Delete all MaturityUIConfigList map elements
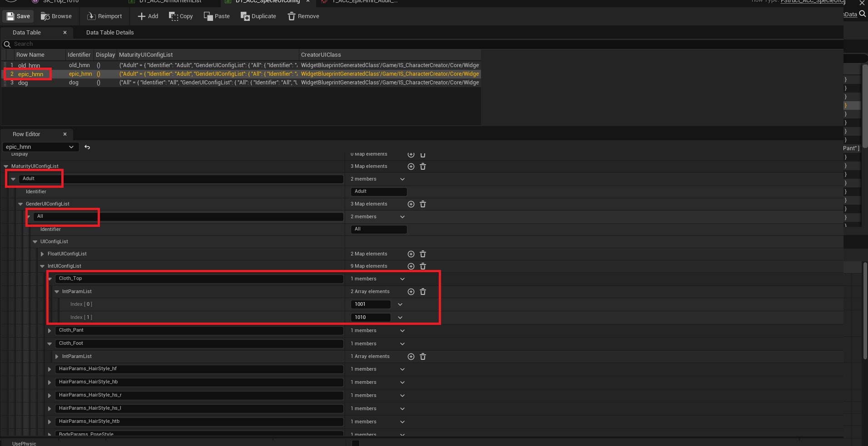 (x=423, y=167)
